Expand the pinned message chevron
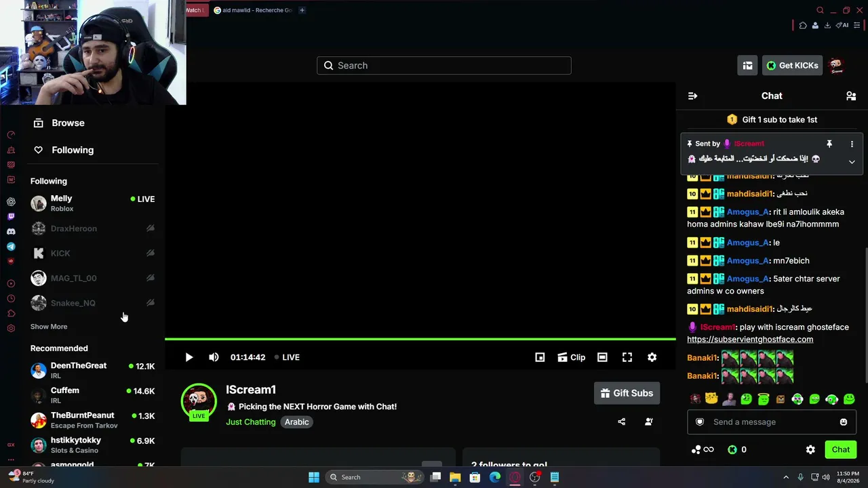The height and width of the screenshot is (488, 868). [852, 162]
